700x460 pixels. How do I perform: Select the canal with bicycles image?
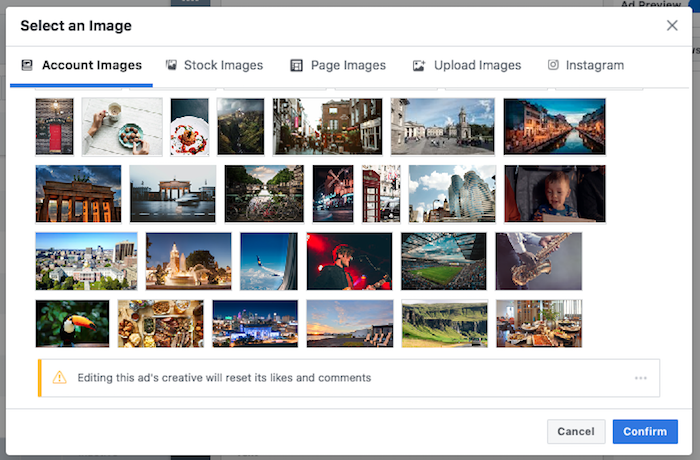pos(264,194)
